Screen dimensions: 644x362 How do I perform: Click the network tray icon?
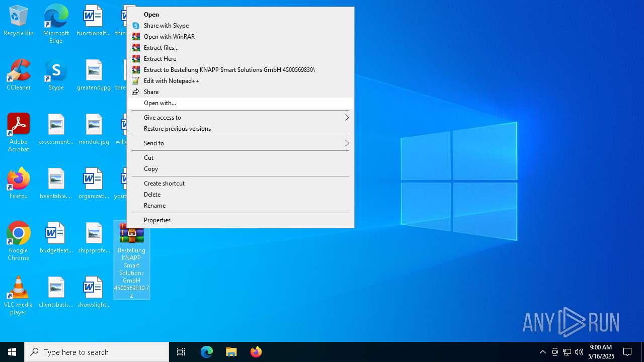[567, 352]
